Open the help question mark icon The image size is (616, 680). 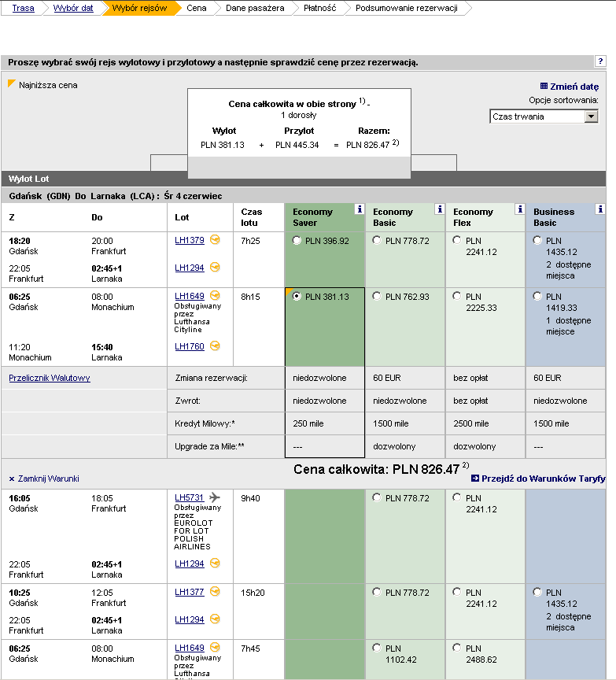pyautogui.click(x=600, y=61)
